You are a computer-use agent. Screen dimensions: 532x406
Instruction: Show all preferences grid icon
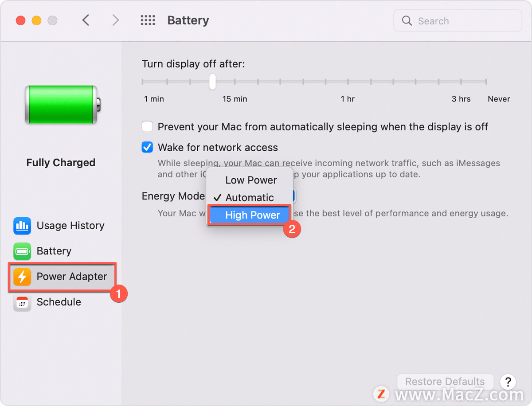tap(148, 20)
